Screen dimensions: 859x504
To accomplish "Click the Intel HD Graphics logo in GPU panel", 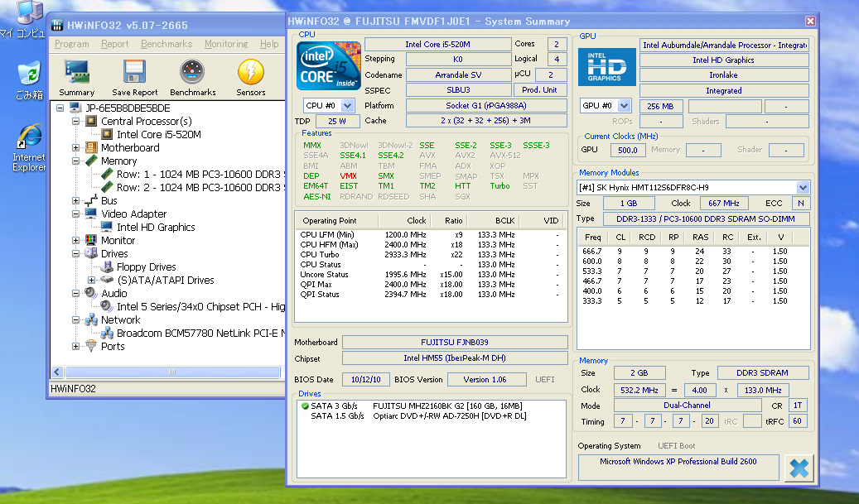I will tap(606, 66).
